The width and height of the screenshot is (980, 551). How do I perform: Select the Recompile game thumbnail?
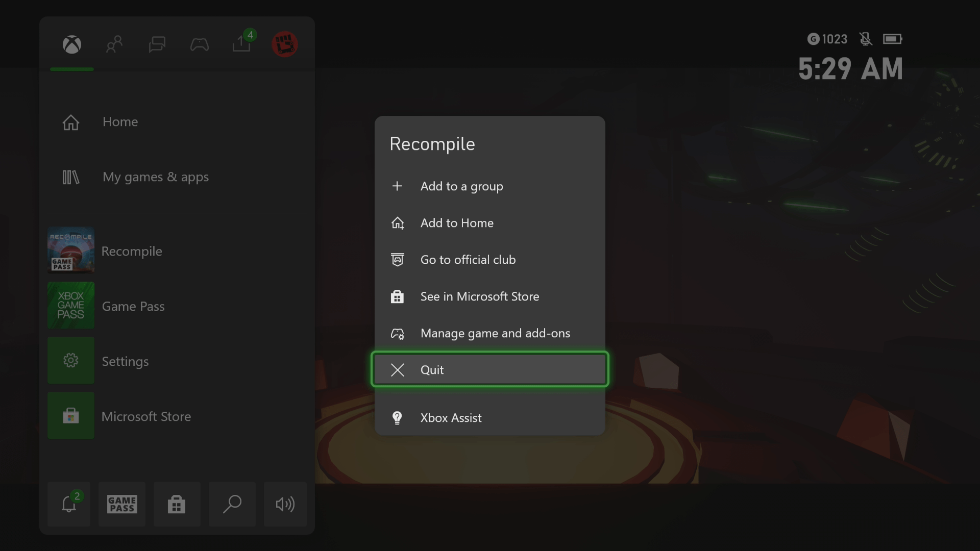point(70,251)
